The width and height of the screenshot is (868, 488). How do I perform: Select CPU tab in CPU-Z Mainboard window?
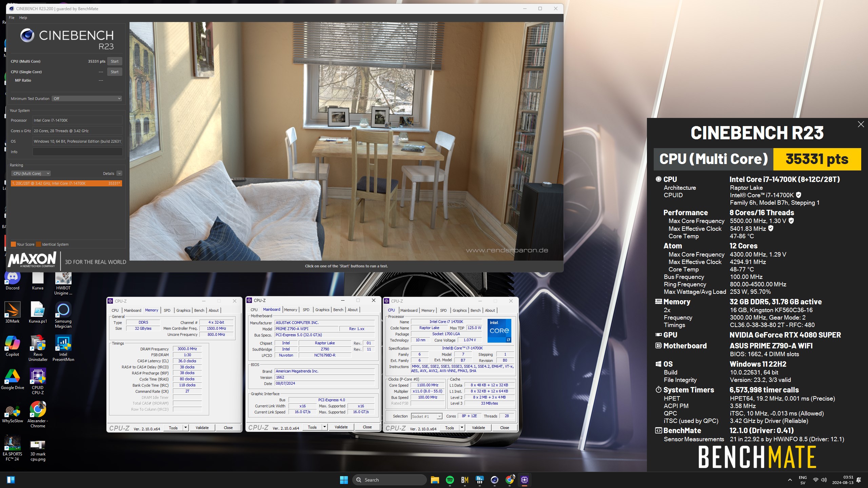click(x=254, y=310)
